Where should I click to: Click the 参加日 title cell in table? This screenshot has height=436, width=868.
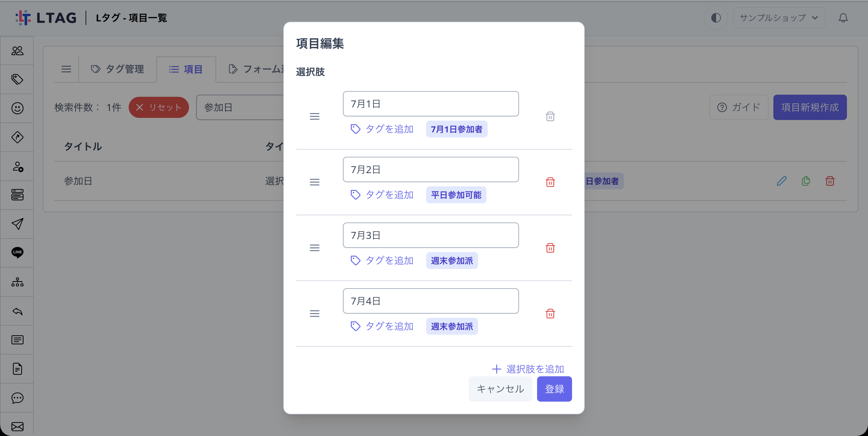[x=78, y=181]
